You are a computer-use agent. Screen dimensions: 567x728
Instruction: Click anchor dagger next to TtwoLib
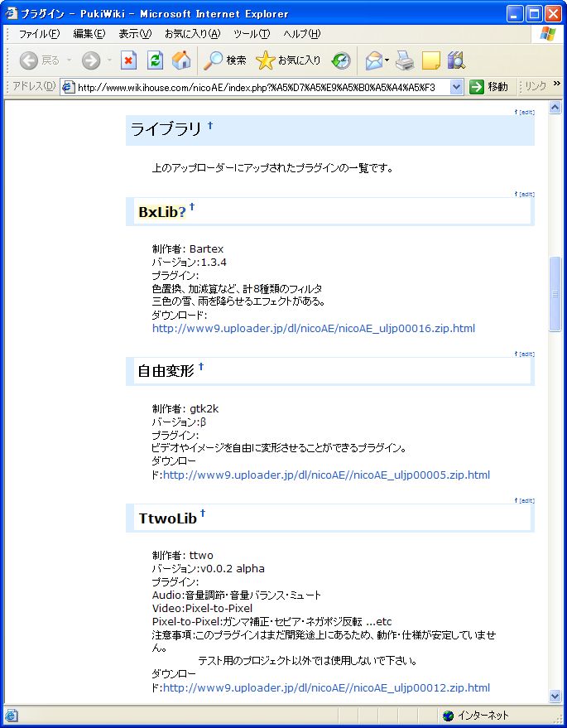click(x=202, y=513)
